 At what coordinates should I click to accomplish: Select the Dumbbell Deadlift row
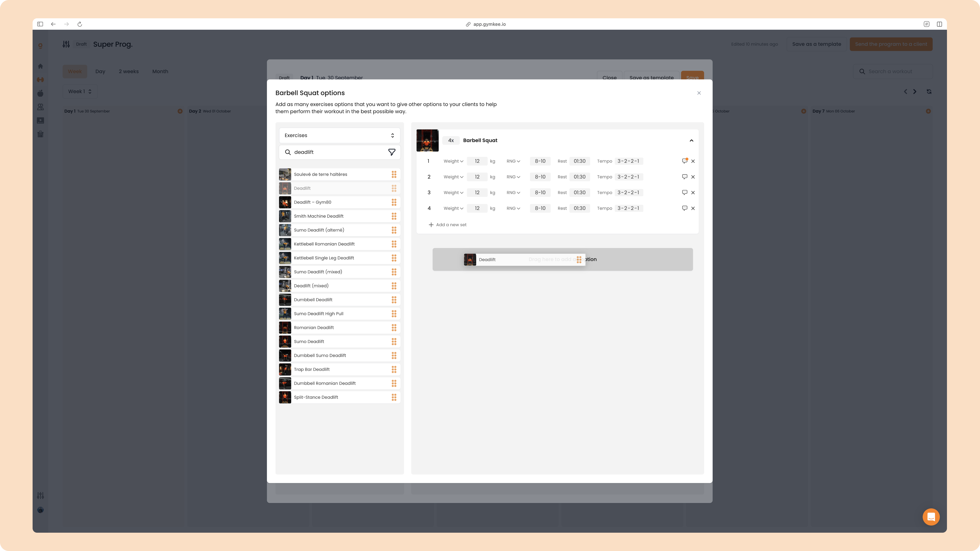(339, 300)
